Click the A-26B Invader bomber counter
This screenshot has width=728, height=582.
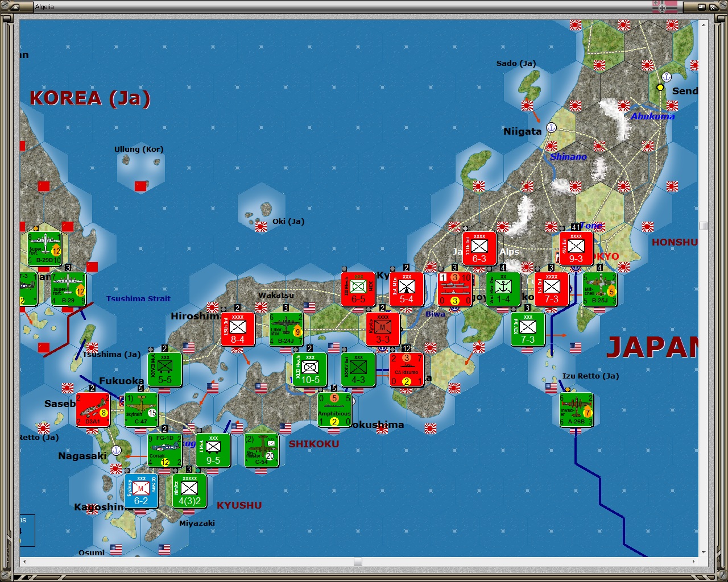[576, 410]
